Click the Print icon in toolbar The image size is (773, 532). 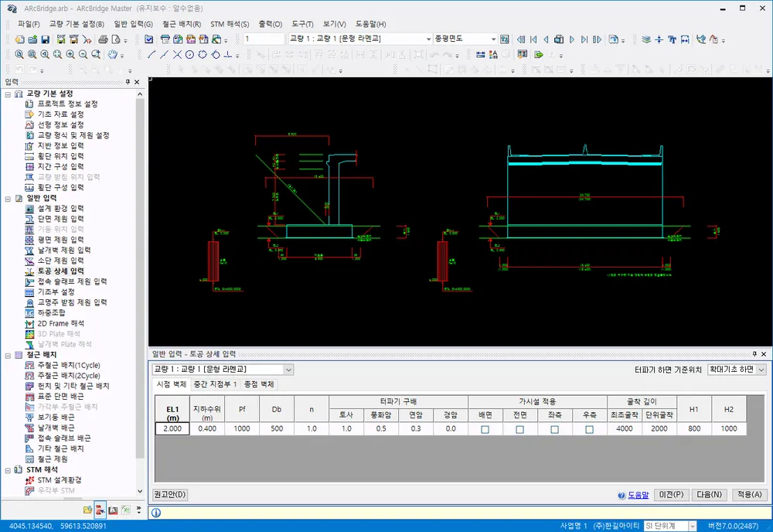coord(103,39)
